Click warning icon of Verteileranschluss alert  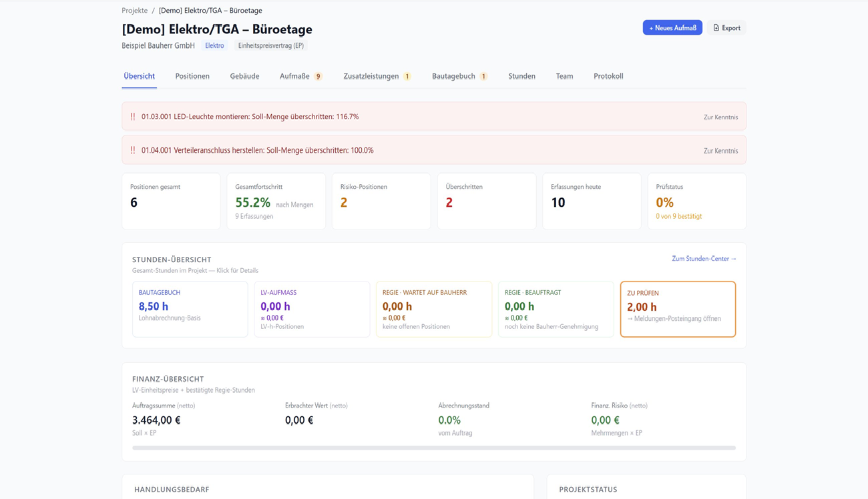pos(133,151)
